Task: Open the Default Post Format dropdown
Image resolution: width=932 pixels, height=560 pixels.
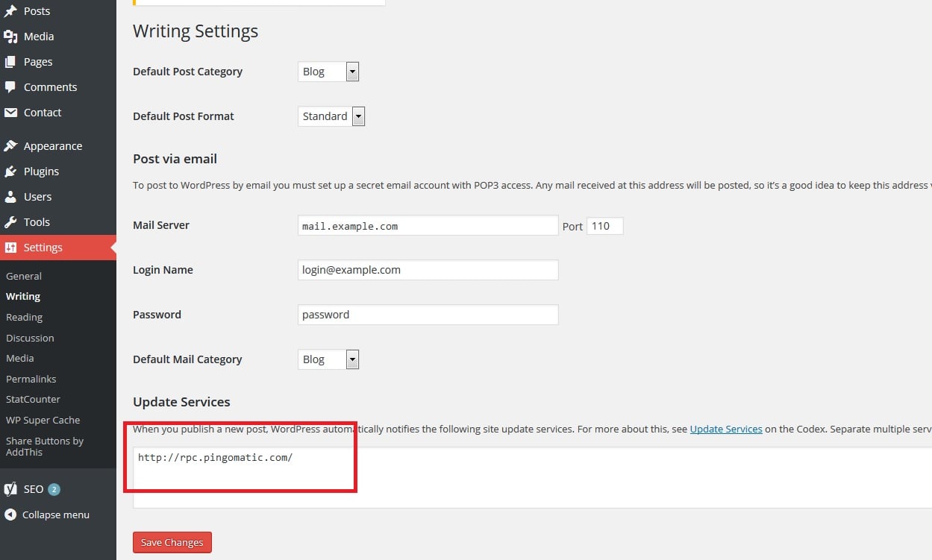Action: pyautogui.click(x=331, y=116)
